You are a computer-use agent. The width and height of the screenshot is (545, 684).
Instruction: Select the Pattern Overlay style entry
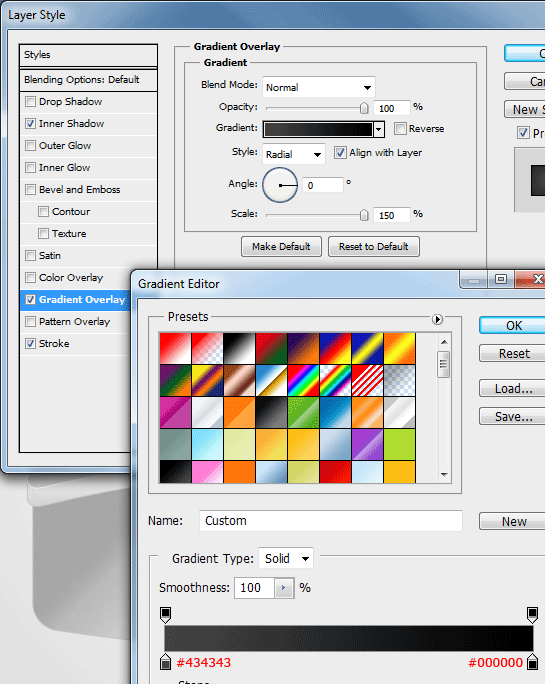coord(74,321)
